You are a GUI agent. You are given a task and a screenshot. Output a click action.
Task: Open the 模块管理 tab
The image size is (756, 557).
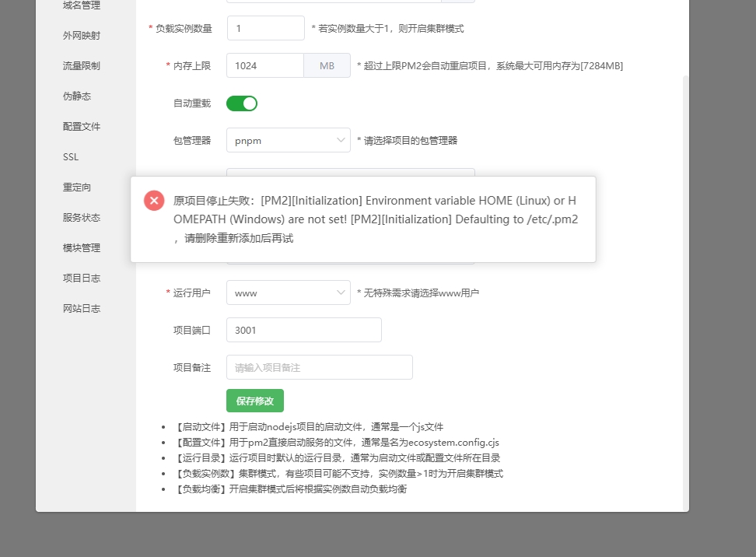tap(82, 248)
